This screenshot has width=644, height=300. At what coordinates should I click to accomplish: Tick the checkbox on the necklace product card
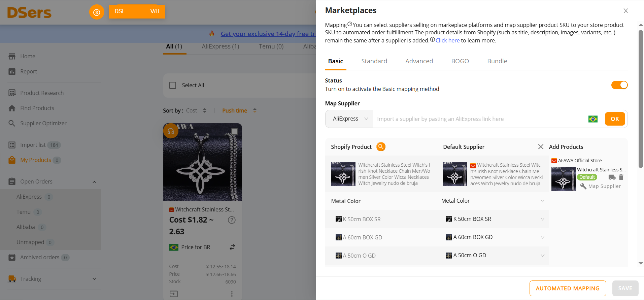pos(235,131)
